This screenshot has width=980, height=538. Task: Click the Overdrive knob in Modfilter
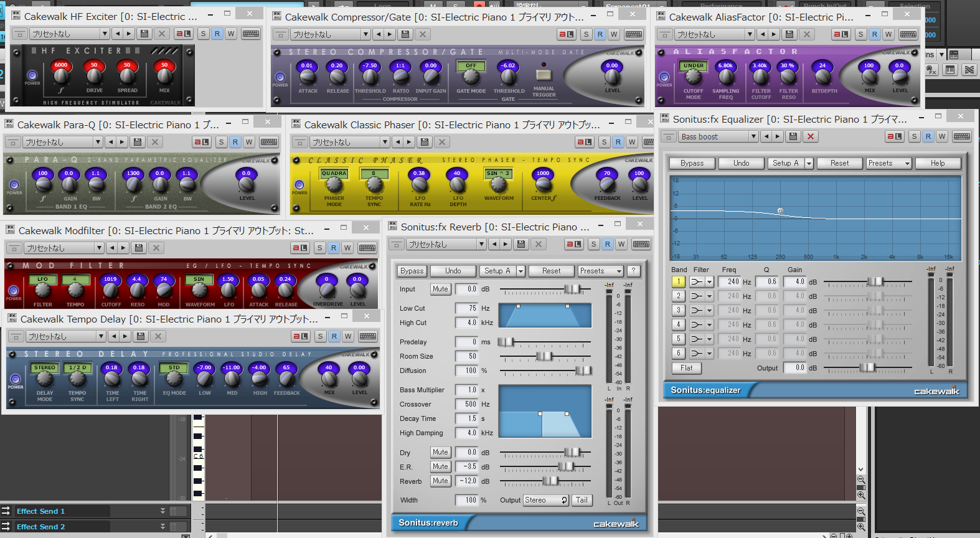[327, 290]
